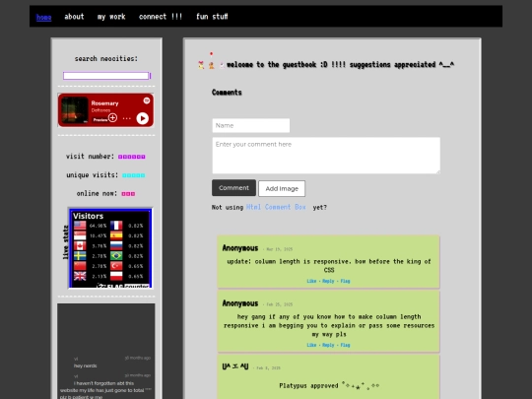Click the Deftones artist name
The height and width of the screenshot is (399, 532).
[100, 110]
